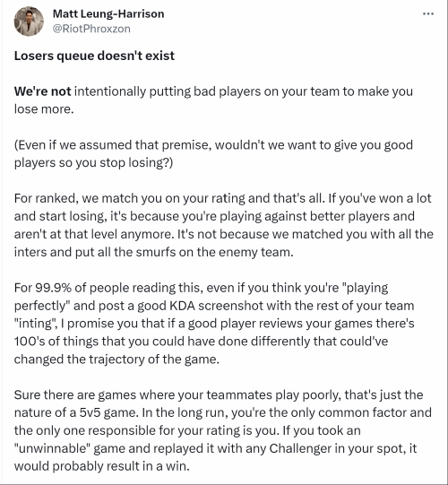Click the quoted word "unwinnable" in the tweet
Image resolution: width=448 pixels, height=485 pixels.
pos(52,448)
